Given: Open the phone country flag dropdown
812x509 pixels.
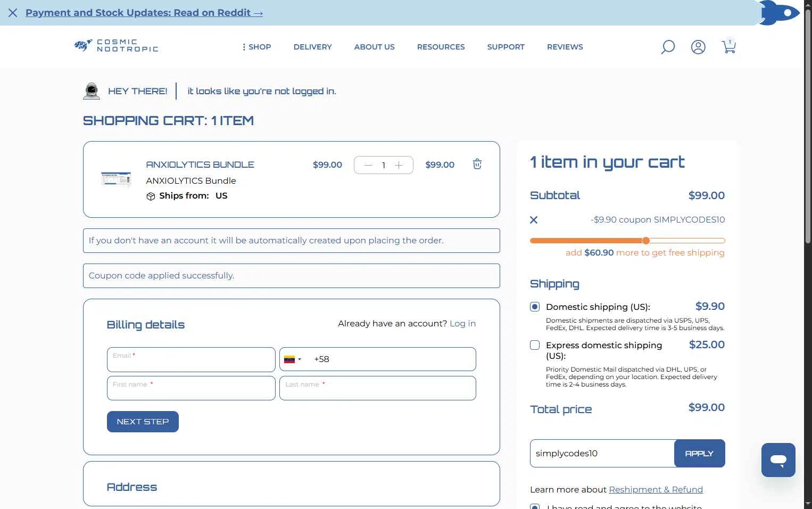Looking at the screenshot, I should pyautogui.click(x=293, y=359).
